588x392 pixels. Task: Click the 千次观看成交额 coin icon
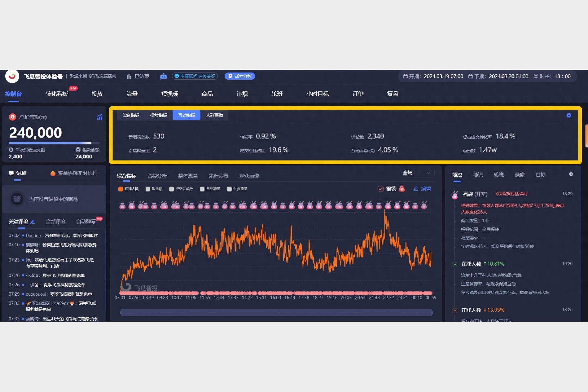click(x=11, y=150)
